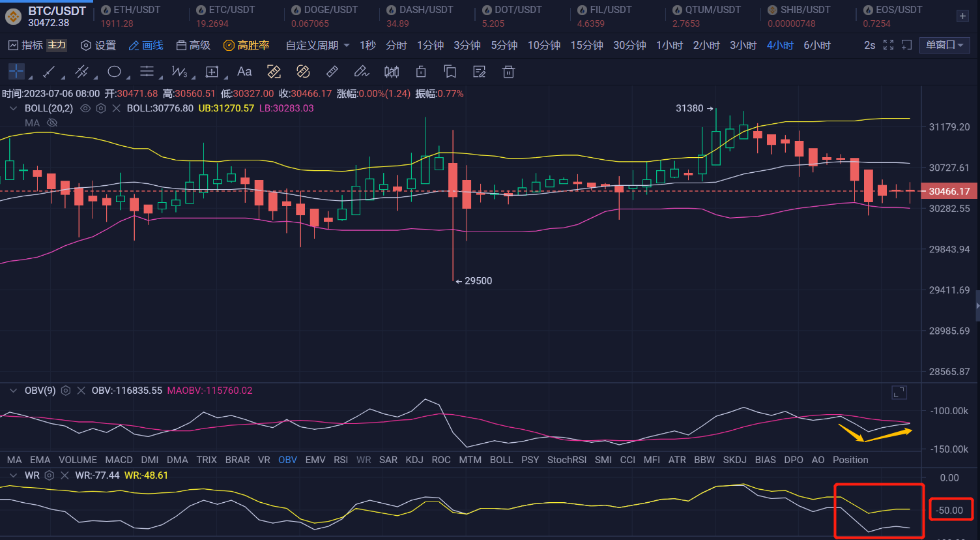Click the lock drawings icon
This screenshot has width=980, height=540.
(421, 72)
